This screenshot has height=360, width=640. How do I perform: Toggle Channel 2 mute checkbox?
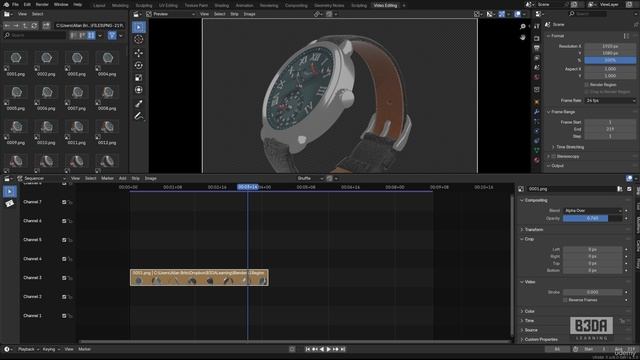(64, 297)
